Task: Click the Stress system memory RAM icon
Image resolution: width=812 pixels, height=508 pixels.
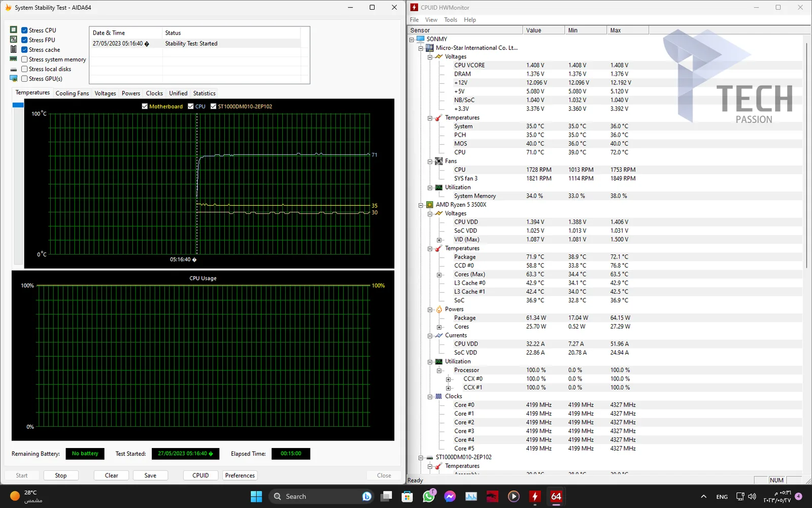Action: tap(14, 59)
